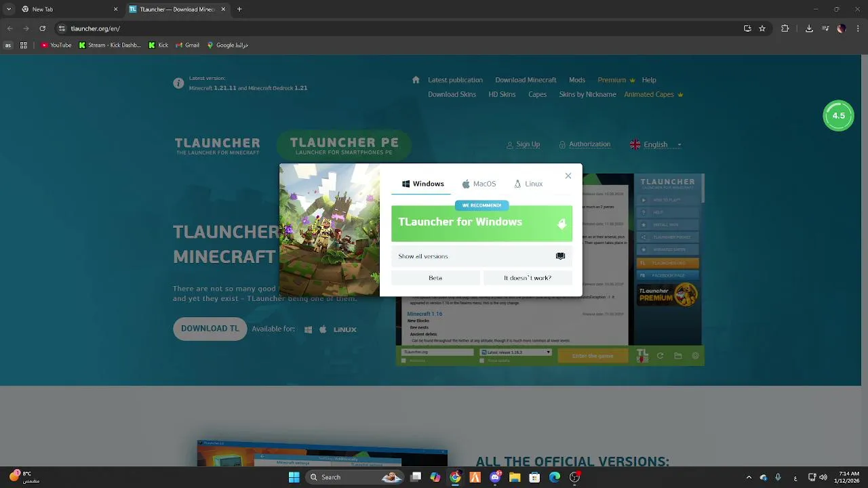The width and height of the screenshot is (868, 488).
Task: Open the Gmail bookmark
Action: (x=187, y=45)
